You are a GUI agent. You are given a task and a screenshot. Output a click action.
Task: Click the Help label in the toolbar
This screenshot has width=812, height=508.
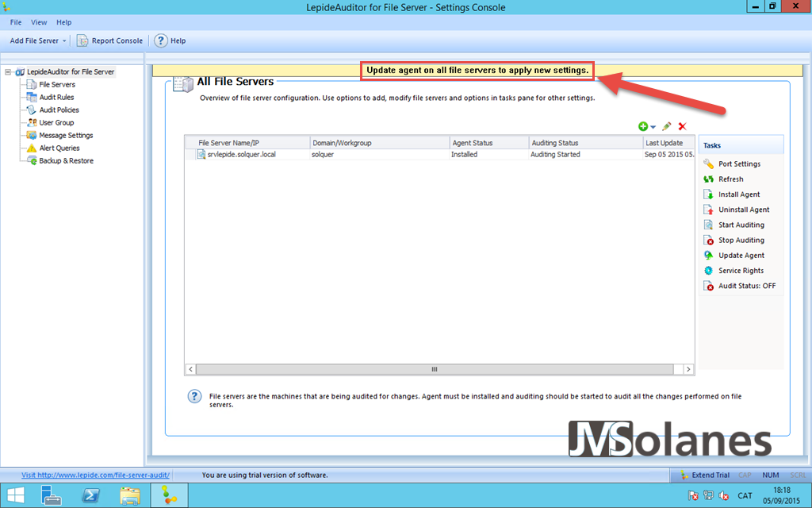click(178, 40)
